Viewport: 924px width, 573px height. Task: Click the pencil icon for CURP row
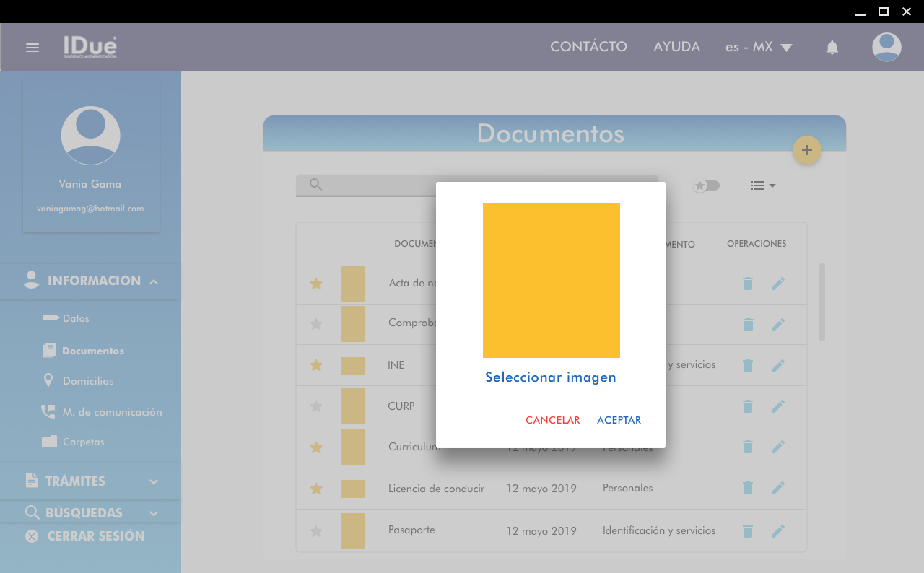click(x=777, y=406)
